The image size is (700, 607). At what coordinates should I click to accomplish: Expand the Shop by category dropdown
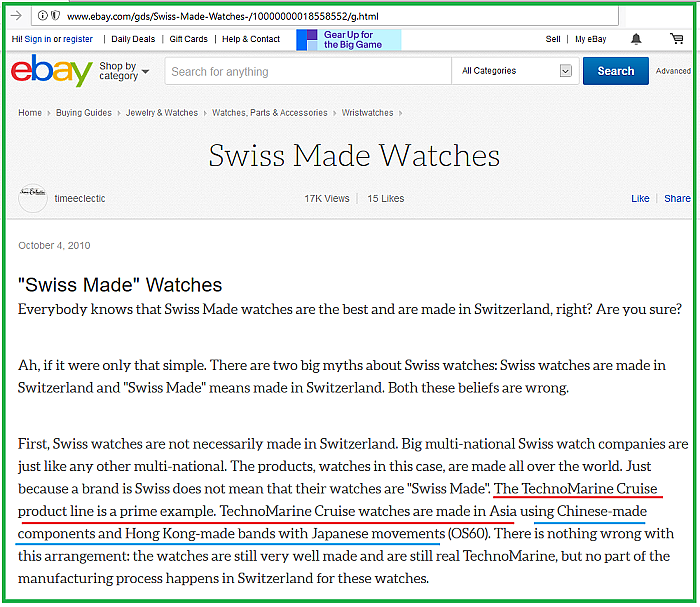click(124, 71)
